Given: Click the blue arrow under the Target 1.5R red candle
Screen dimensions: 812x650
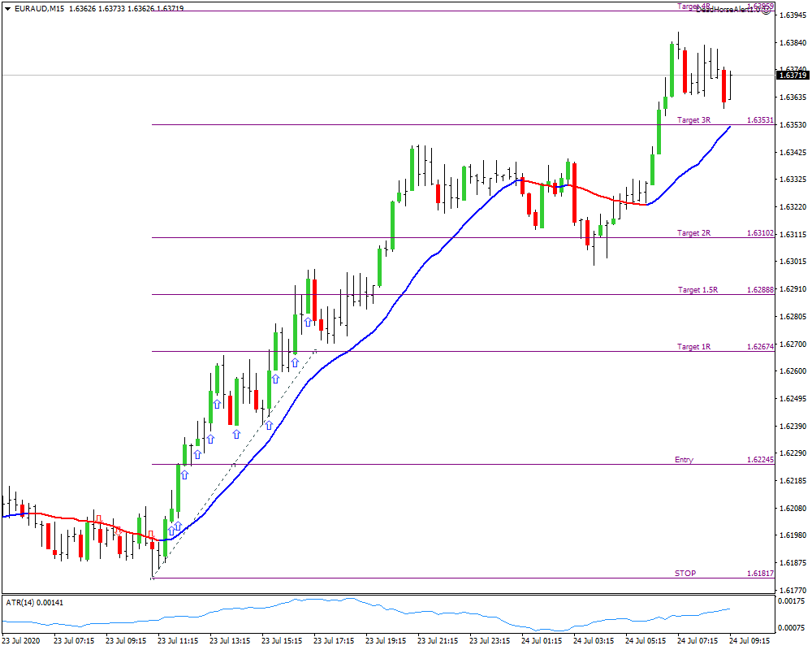Looking at the screenshot, I should pos(308,323).
